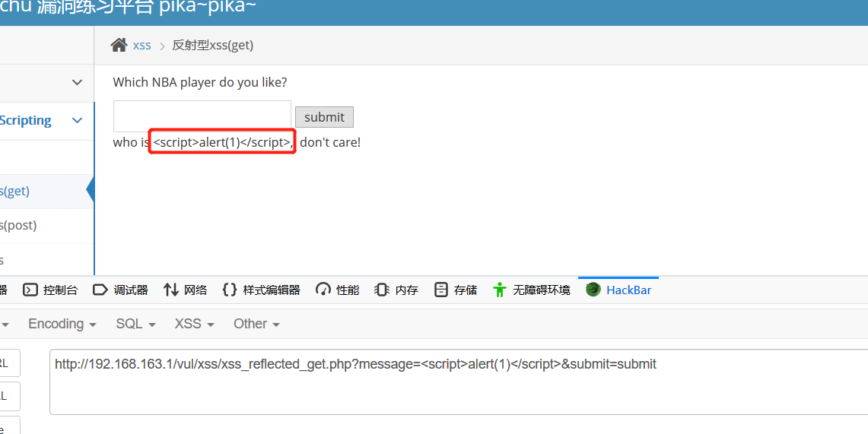Click the memory chip icon
Screen dimensions: 868x434
point(382,290)
